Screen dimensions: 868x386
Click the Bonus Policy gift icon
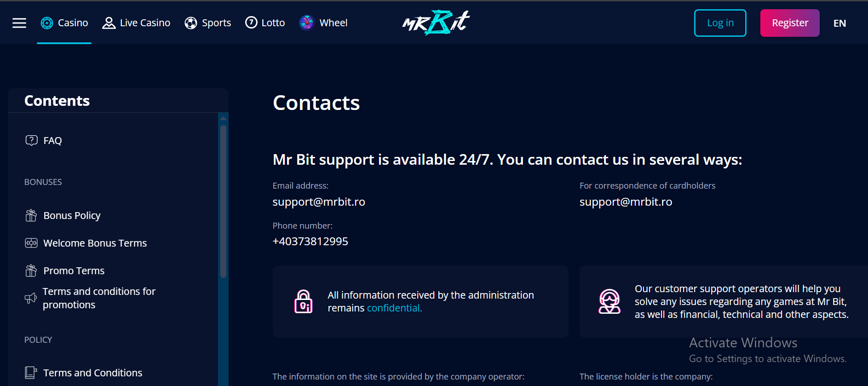[x=31, y=215]
